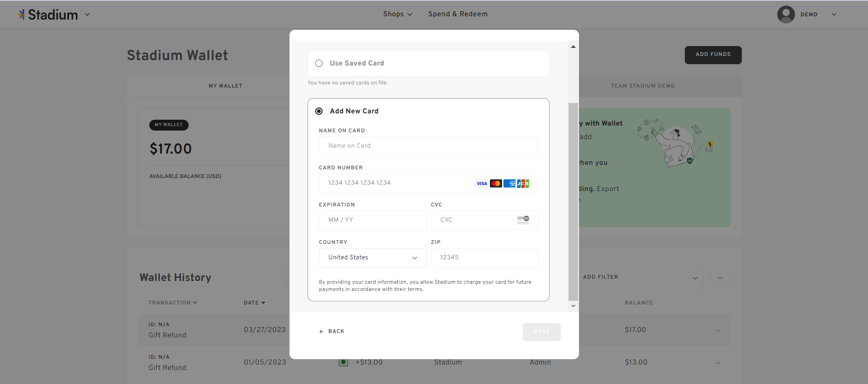This screenshot has width=868, height=384.
Task: Click the Mastercard icon
Action: tap(496, 183)
